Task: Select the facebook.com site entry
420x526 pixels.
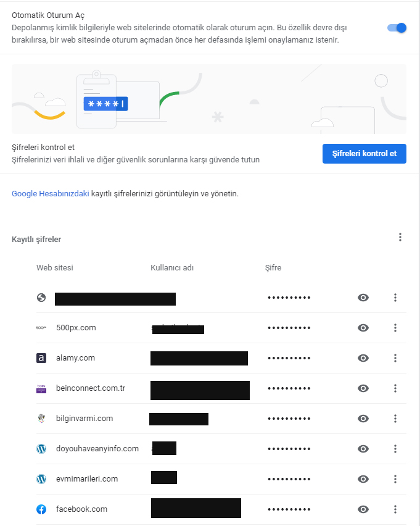Action: 81,509
